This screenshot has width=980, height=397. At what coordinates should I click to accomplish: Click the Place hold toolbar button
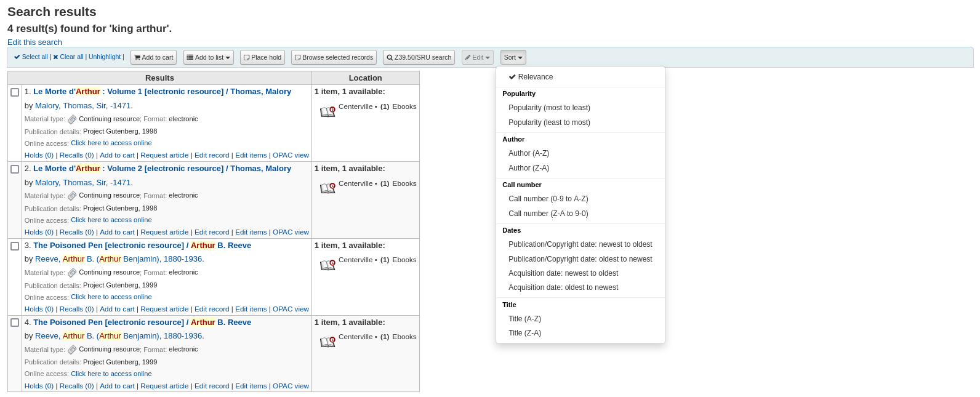(262, 57)
